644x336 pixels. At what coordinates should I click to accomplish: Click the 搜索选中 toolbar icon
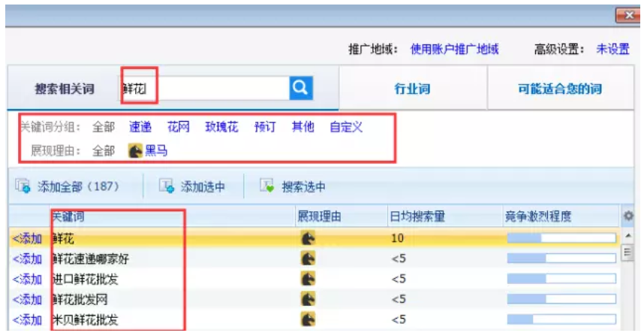tap(267, 186)
